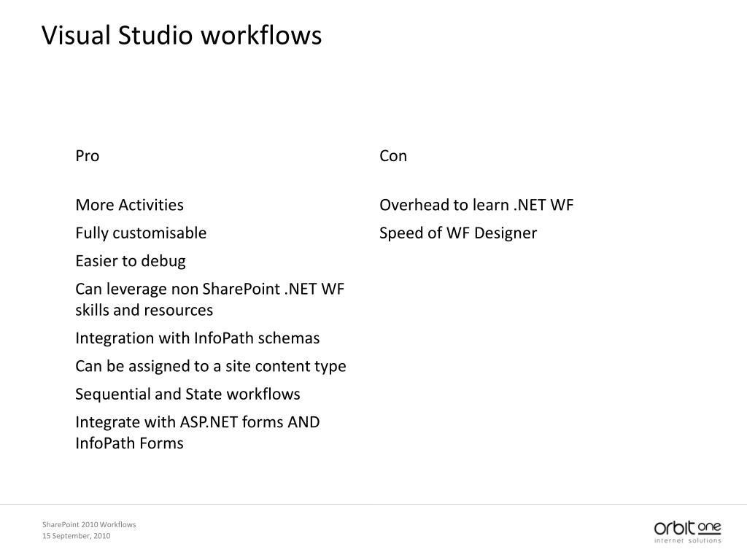Click the 'Fully customisable' line

click(x=141, y=233)
